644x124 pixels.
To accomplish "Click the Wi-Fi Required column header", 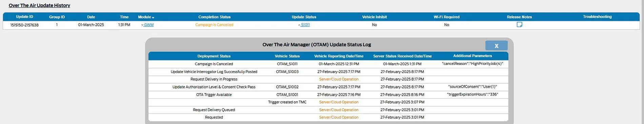I will coord(446,17).
